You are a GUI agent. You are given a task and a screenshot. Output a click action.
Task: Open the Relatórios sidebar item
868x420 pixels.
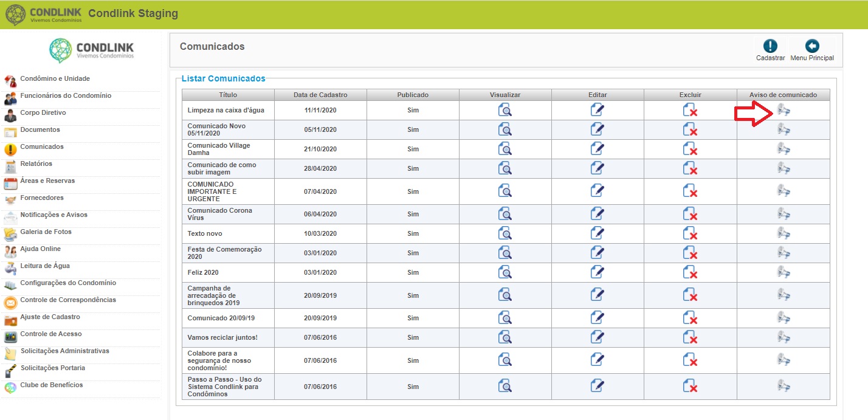pos(36,164)
